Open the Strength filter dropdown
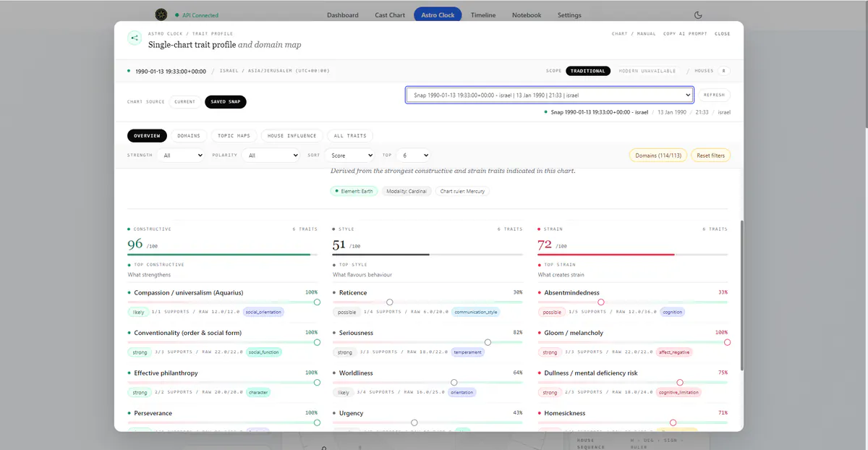The width and height of the screenshot is (868, 450). pos(182,155)
